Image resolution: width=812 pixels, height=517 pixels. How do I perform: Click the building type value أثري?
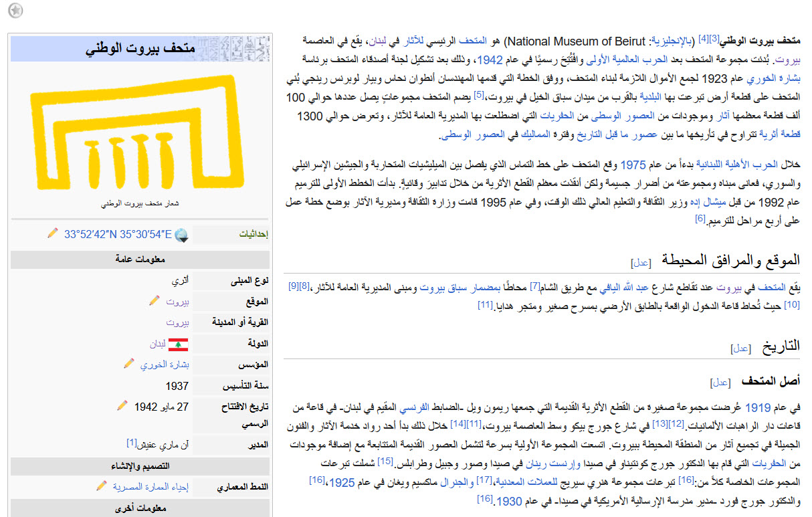[x=180, y=280]
